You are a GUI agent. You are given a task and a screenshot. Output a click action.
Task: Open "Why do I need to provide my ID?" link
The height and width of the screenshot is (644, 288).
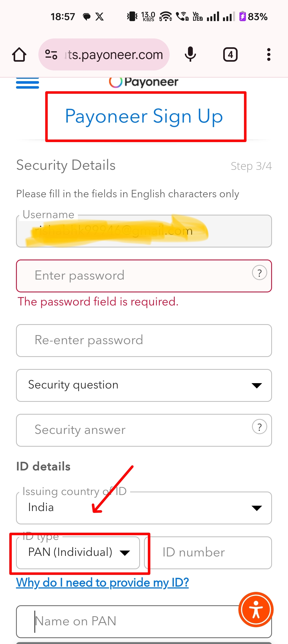(102, 582)
